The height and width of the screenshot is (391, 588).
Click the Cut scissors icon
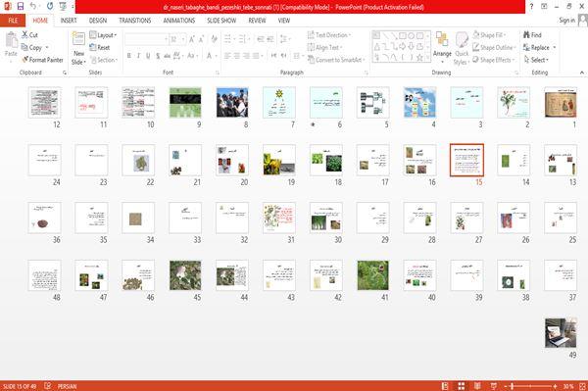click(24, 35)
